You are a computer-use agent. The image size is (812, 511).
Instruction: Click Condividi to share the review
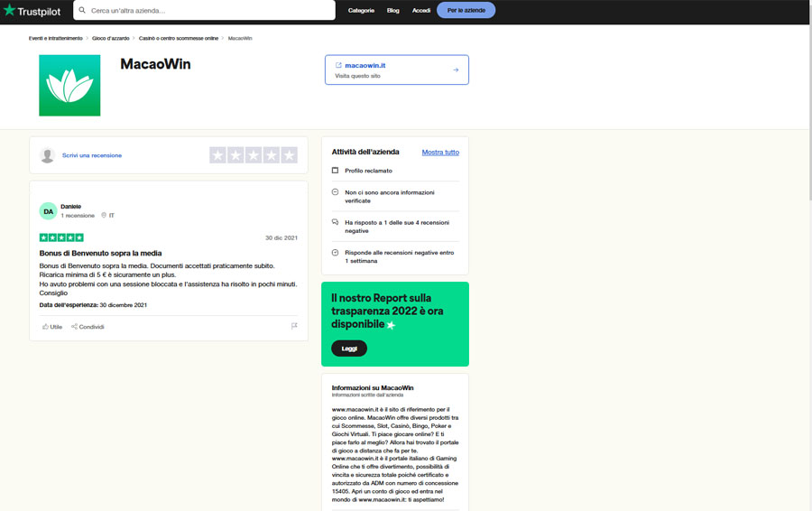pyautogui.click(x=88, y=327)
